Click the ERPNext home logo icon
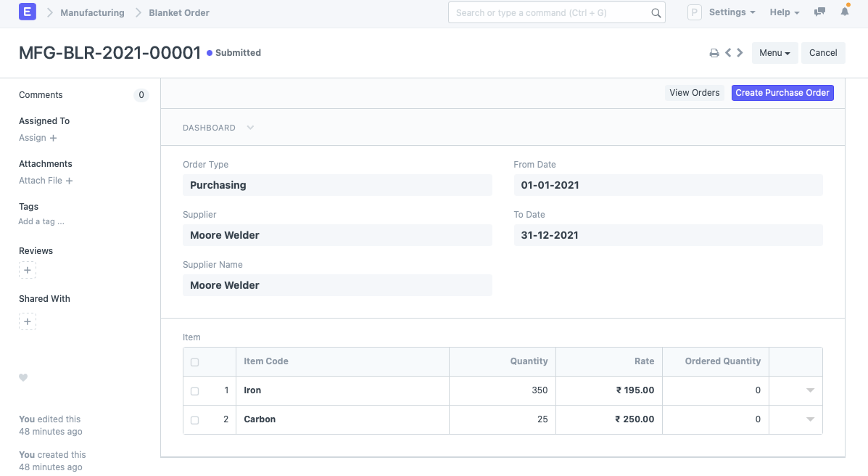This screenshot has width=868, height=476. tap(27, 12)
